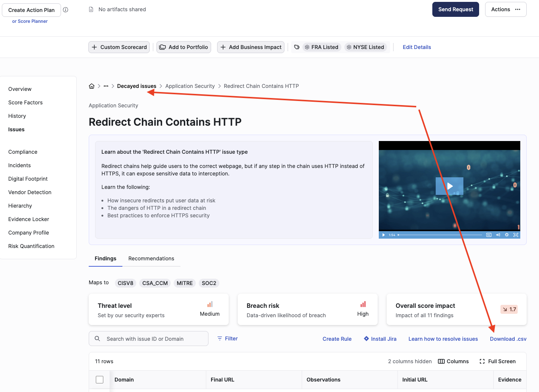The width and height of the screenshot is (539, 392).
Task: Expand the breadcrumb ellipsis
Action: tap(106, 86)
